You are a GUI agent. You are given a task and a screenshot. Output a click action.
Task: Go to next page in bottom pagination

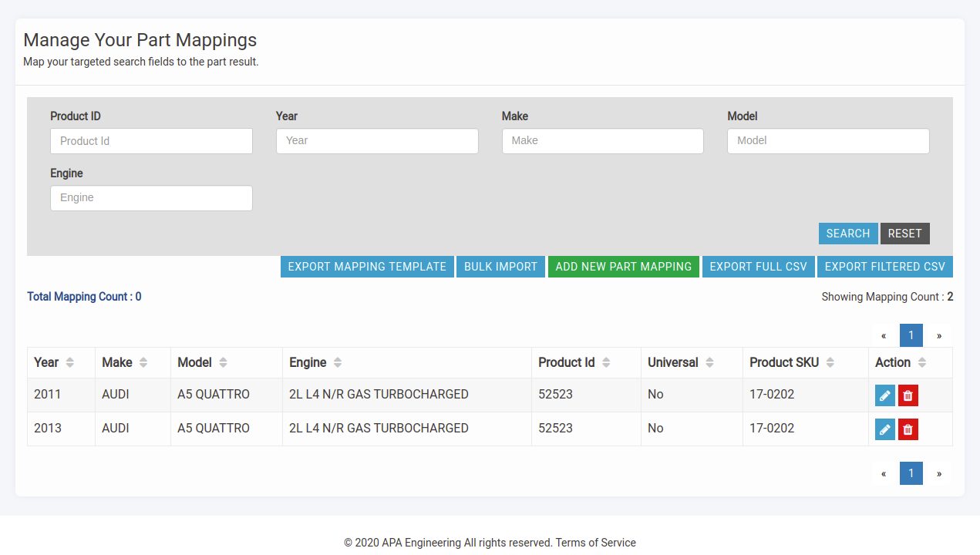coord(939,473)
